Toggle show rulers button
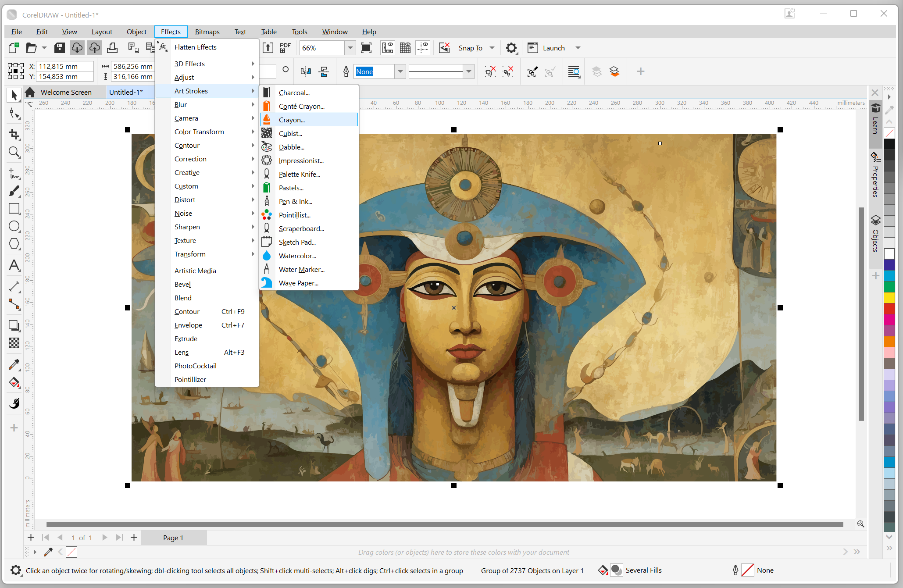Image resolution: width=903 pixels, height=588 pixels. [388, 48]
